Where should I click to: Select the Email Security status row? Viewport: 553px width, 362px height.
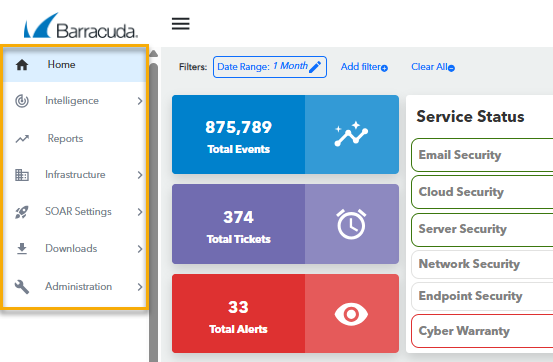(482, 155)
